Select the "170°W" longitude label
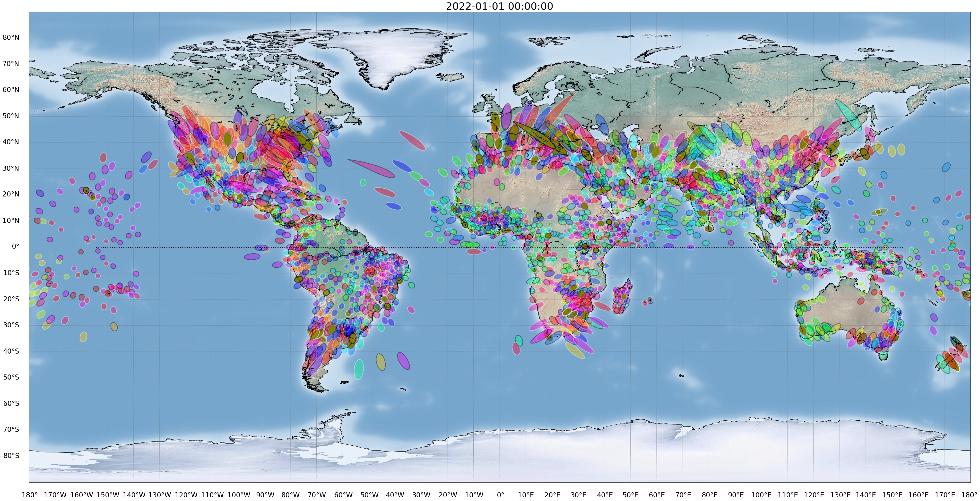The image size is (980, 501). [55, 495]
